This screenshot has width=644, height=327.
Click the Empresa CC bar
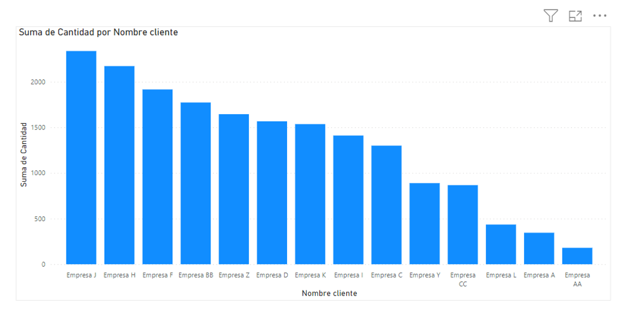coord(463,225)
